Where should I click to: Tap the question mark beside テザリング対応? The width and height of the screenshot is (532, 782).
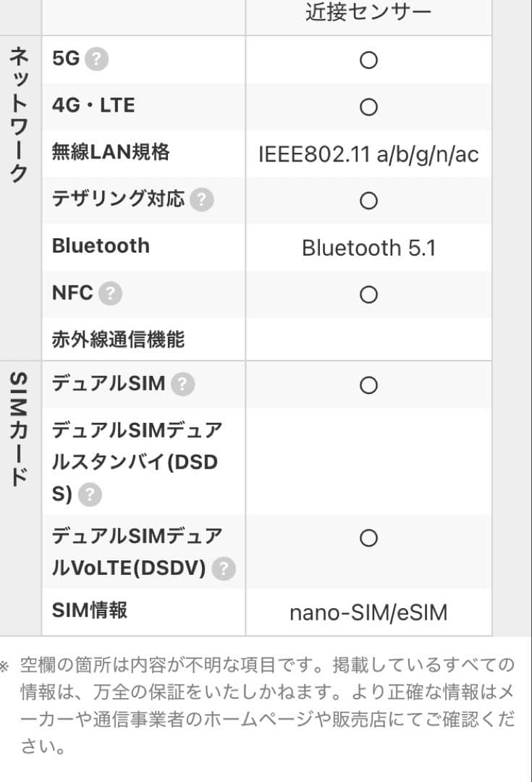(202, 200)
